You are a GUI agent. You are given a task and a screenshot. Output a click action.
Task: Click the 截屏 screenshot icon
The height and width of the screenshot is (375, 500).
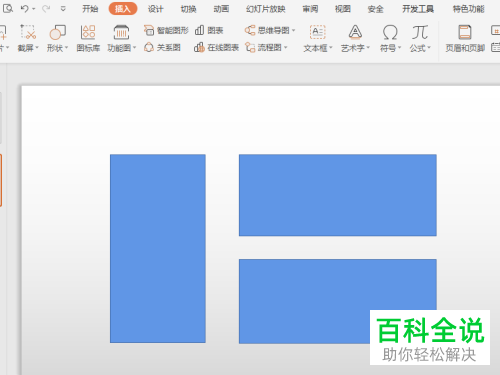tap(28, 32)
